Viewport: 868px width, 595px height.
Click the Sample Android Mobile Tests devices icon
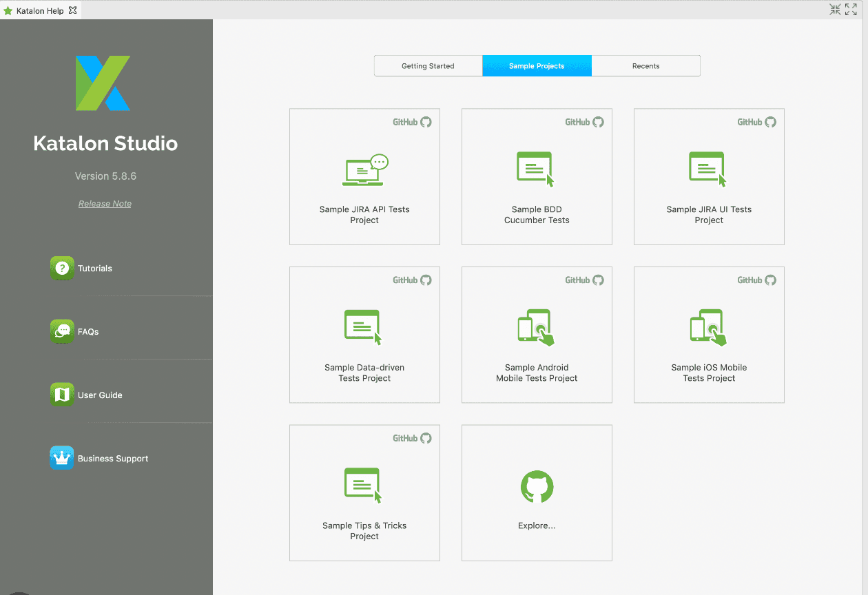[536, 327]
